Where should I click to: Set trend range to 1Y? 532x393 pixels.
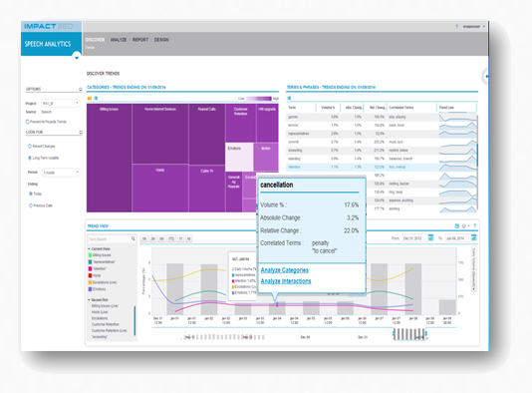click(x=180, y=238)
